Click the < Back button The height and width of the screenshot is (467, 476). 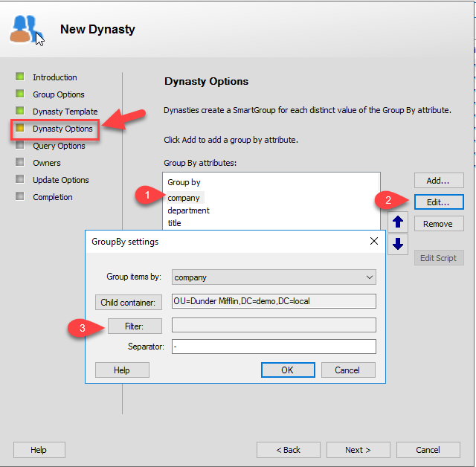289,450
